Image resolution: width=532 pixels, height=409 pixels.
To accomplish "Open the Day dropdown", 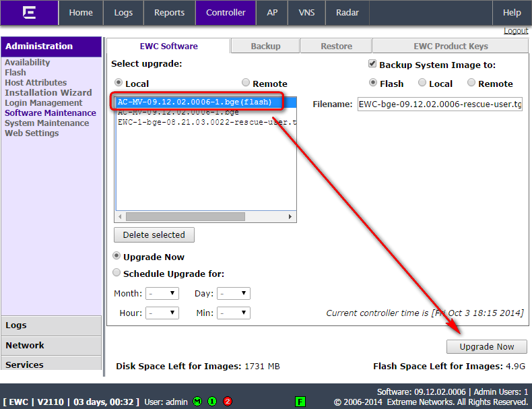I will click(x=234, y=293).
